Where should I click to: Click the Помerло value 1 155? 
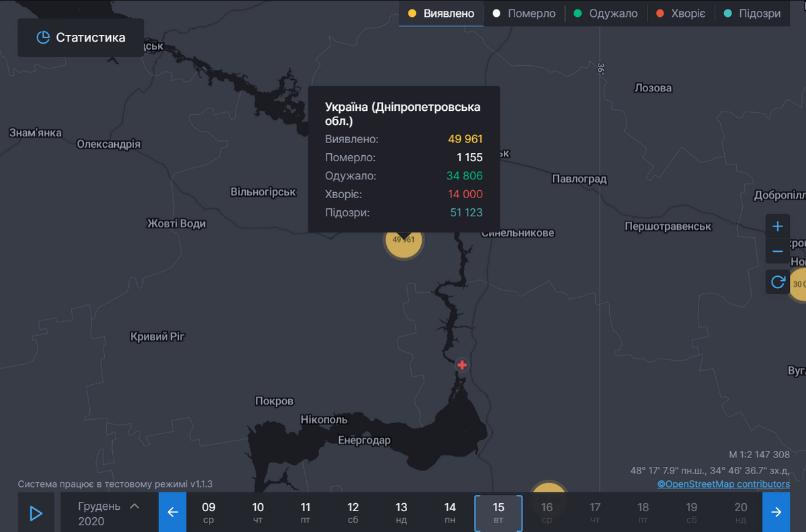469,157
